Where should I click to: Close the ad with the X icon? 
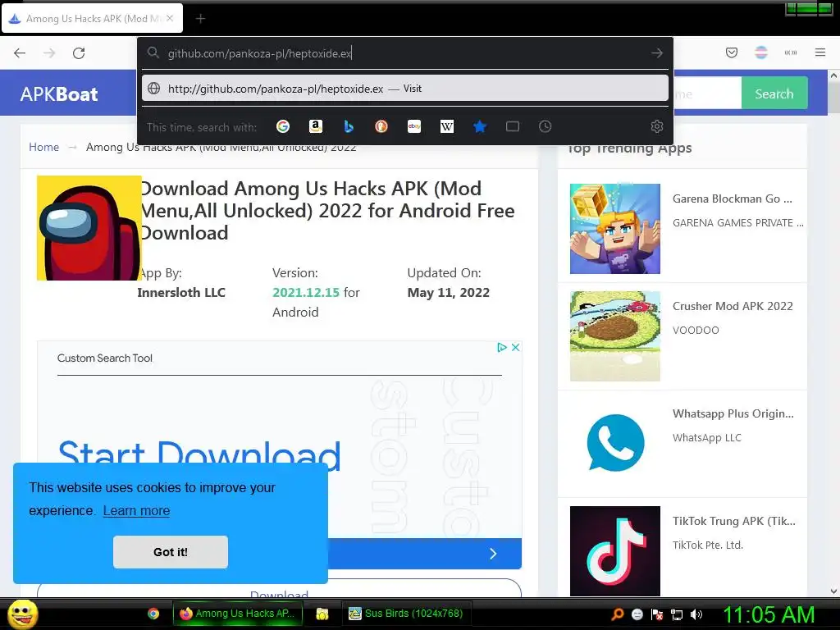click(x=515, y=347)
